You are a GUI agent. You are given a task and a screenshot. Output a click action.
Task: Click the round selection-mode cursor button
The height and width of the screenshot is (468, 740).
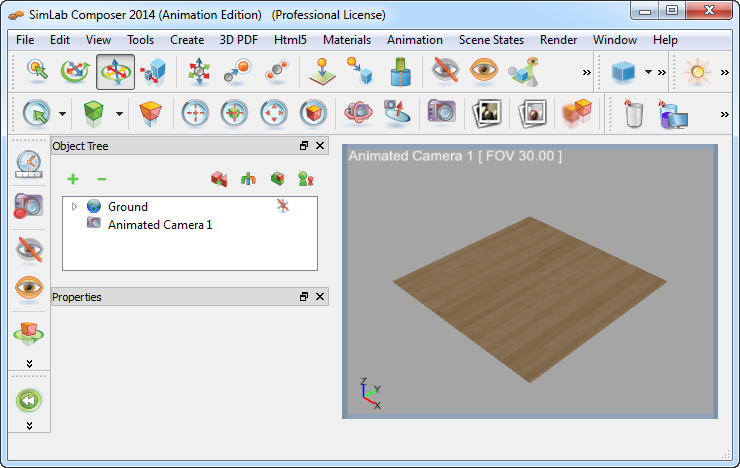(36, 113)
